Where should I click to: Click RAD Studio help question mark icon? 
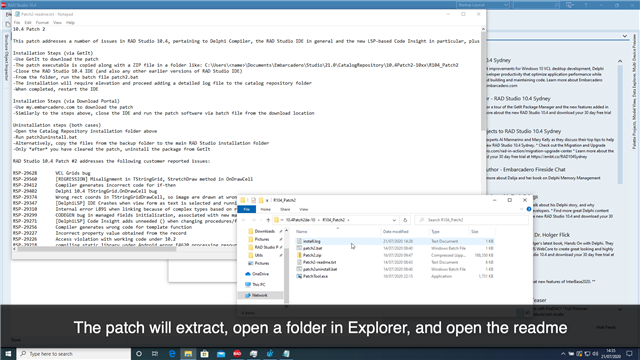click(x=585, y=5)
